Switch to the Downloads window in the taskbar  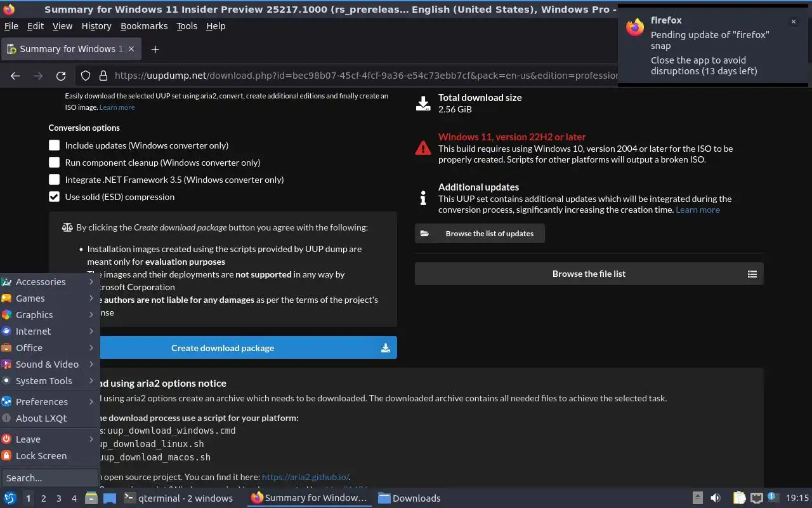(409, 498)
